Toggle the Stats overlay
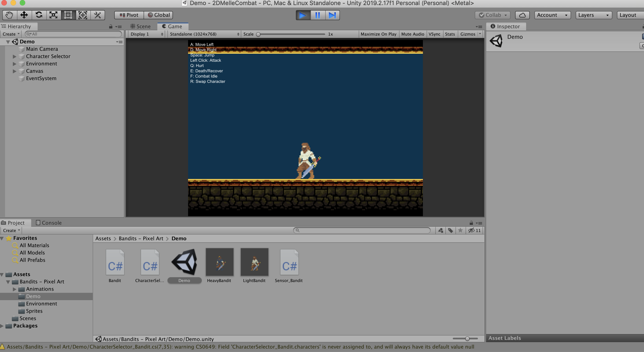644x352 pixels. [x=450, y=34]
